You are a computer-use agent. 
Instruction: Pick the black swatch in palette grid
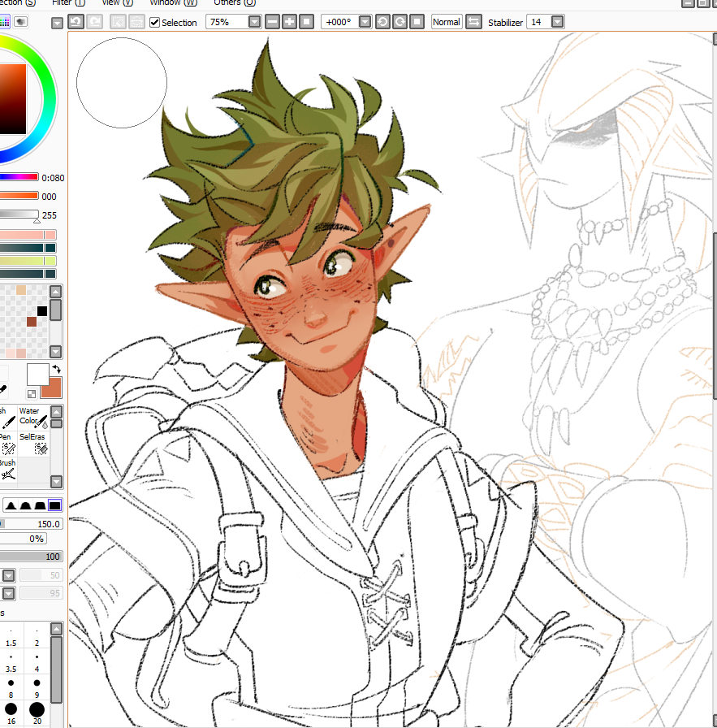tap(41, 311)
